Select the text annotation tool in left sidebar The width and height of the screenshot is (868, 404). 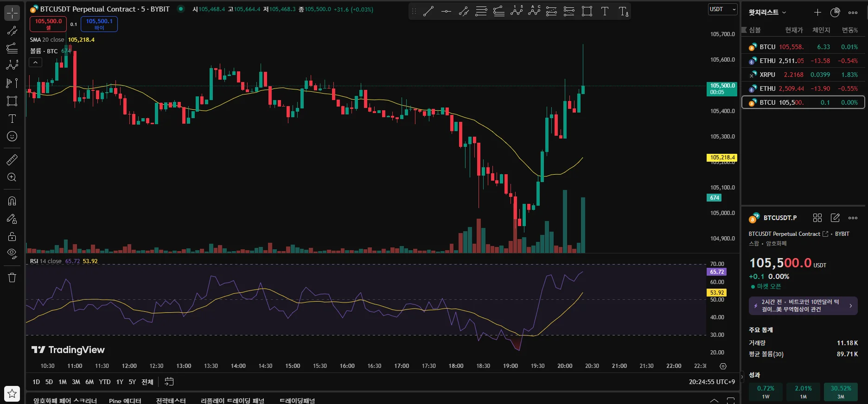(12, 119)
